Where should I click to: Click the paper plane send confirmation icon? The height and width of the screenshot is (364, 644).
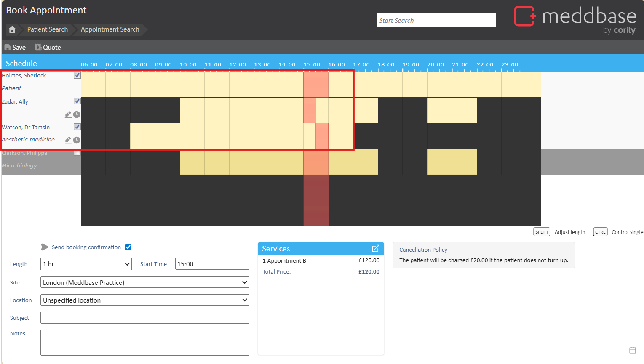tap(44, 247)
